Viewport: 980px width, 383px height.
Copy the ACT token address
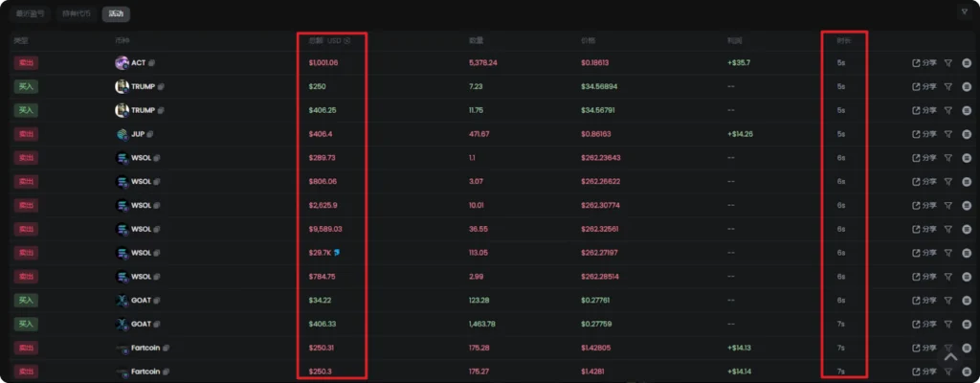pyautogui.click(x=152, y=63)
